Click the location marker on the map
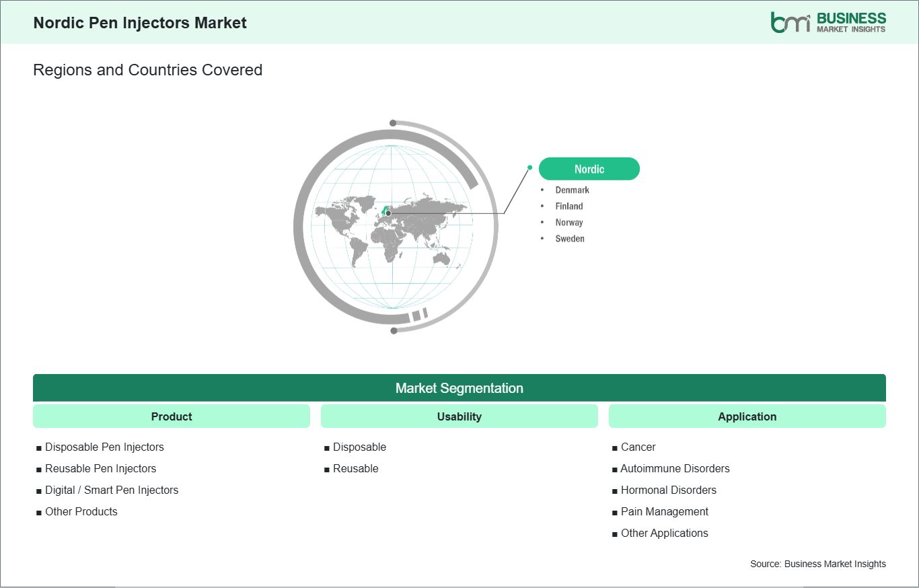The width and height of the screenshot is (919, 588). pyautogui.click(x=388, y=213)
